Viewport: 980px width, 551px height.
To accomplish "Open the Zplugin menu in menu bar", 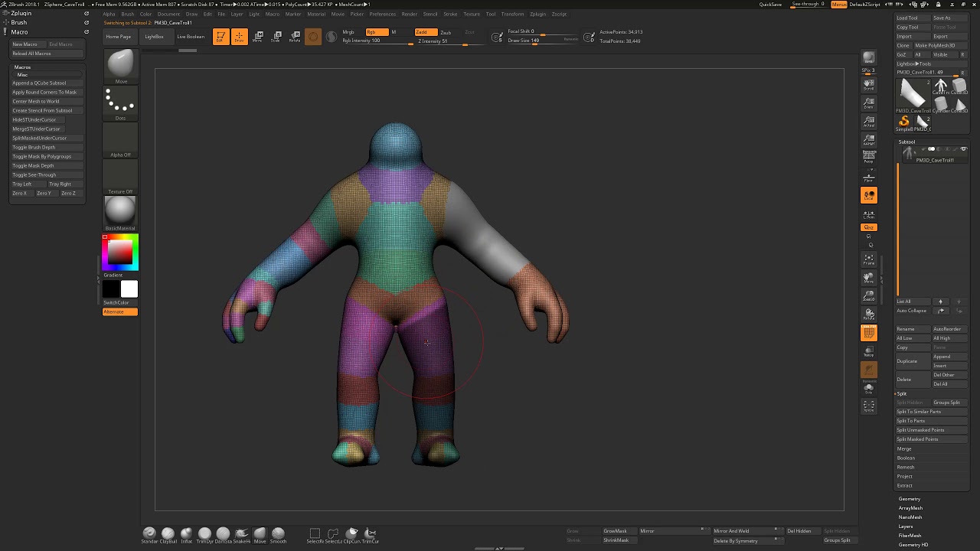I will click(x=538, y=14).
